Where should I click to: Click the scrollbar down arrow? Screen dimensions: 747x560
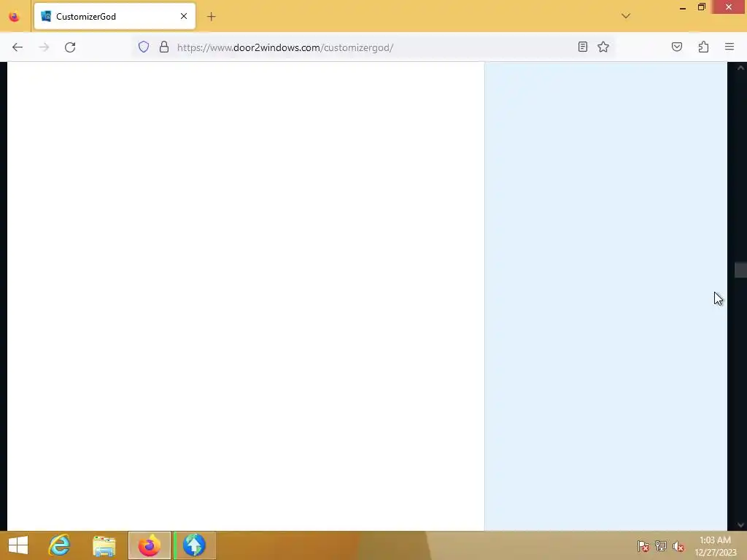tap(741, 525)
